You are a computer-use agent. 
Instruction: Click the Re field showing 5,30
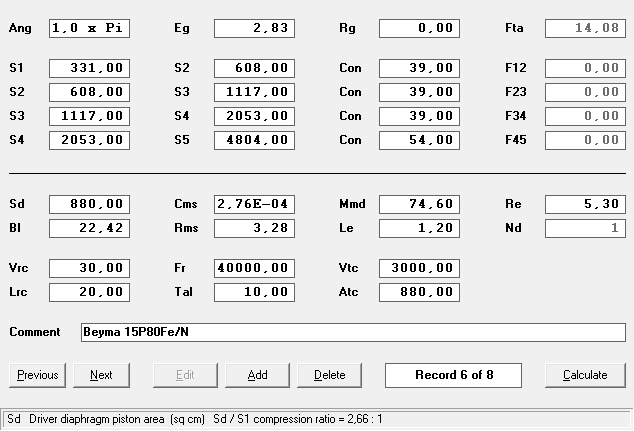pos(585,204)
